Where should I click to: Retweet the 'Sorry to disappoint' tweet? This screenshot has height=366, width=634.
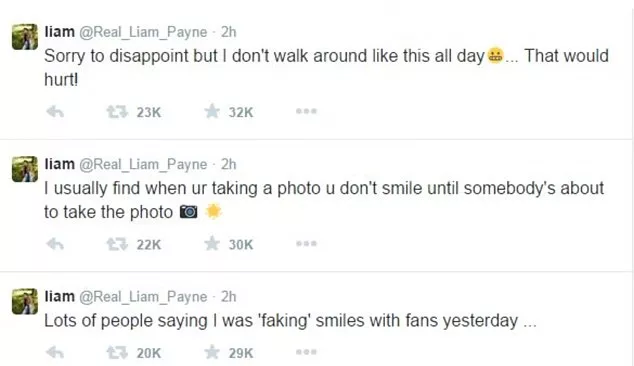tap(117, 111)
